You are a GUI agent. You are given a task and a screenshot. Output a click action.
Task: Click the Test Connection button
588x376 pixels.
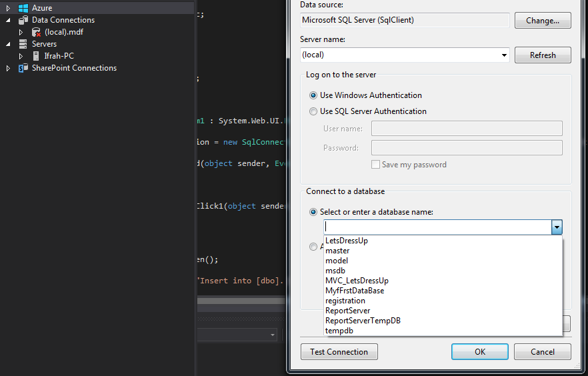(339, 351)
